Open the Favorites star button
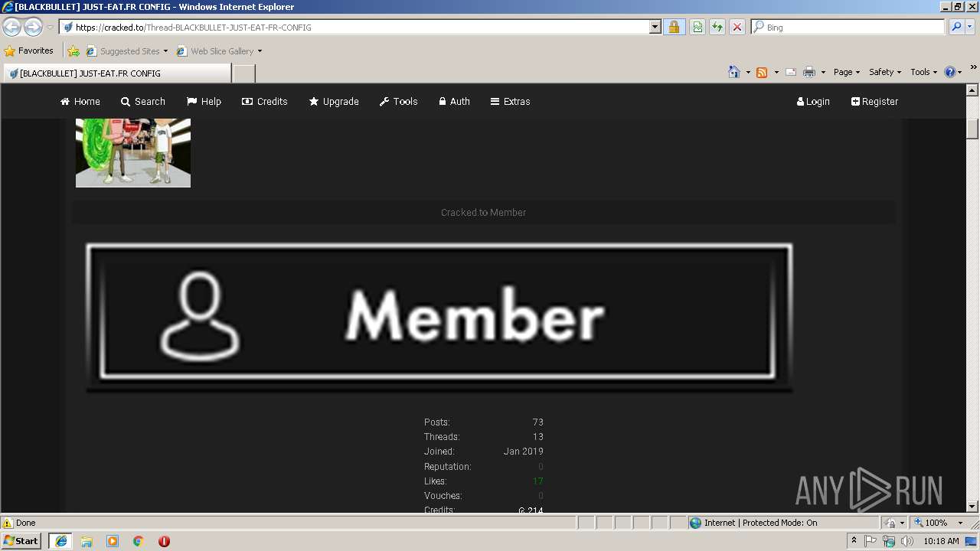The image size is (980, 551). [29, 51]
